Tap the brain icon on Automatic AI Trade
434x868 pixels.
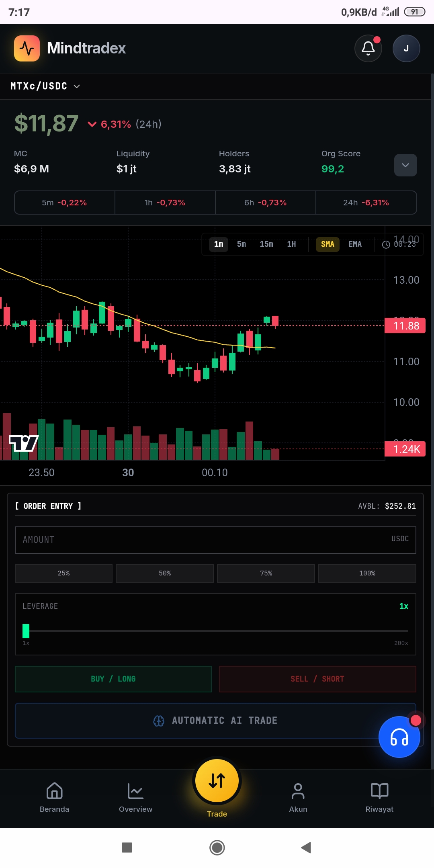(x=159, y=721)
